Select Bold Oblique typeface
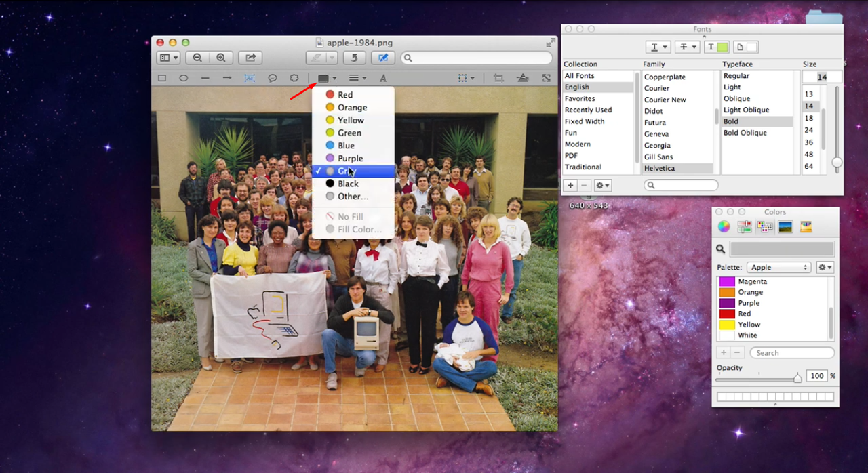868x473 pixels. pyautogui.click(x=757, y=133)
